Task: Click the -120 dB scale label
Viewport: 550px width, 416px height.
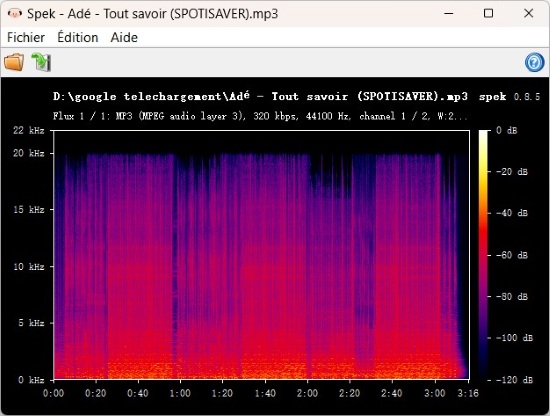Action: (x=514, y=380)
